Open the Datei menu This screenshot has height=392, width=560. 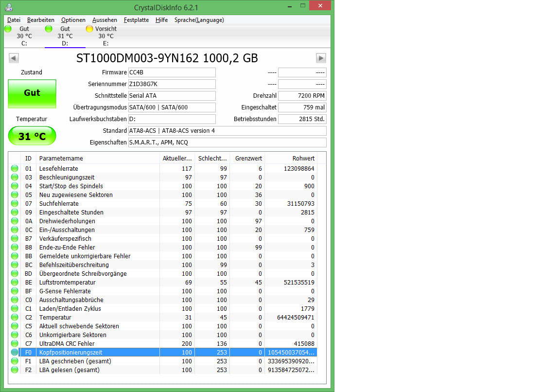tap(14, 20)
